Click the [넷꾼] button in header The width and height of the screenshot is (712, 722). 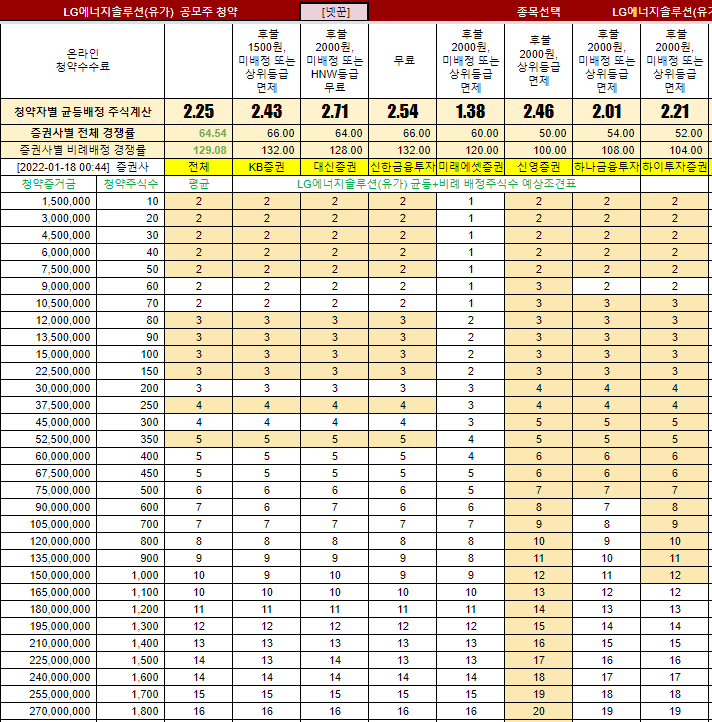[334, 12]
